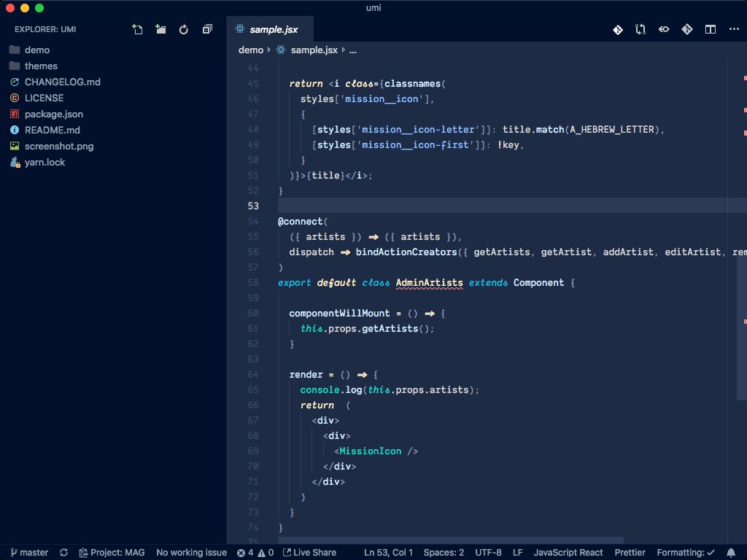Open more editor actions menu

(x=733, y=29)
